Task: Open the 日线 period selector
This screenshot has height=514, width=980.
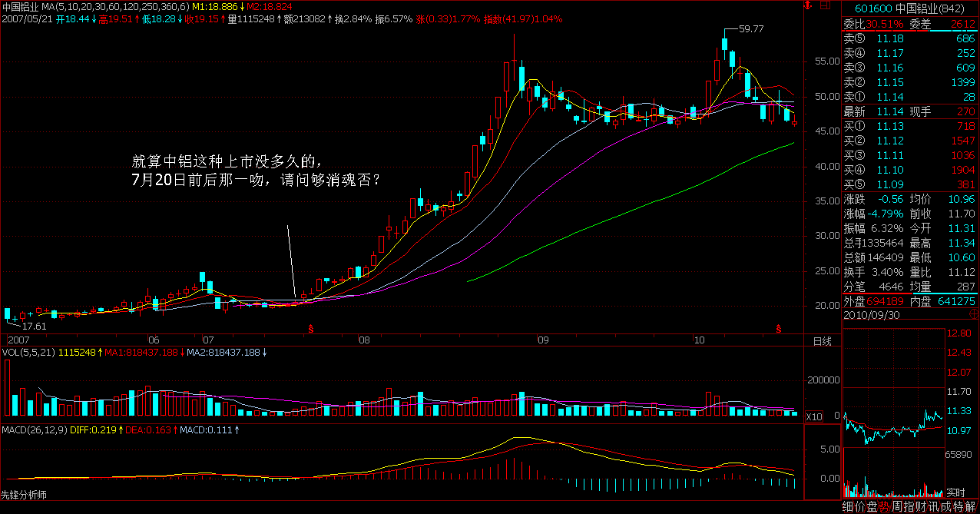Action: 822,340
